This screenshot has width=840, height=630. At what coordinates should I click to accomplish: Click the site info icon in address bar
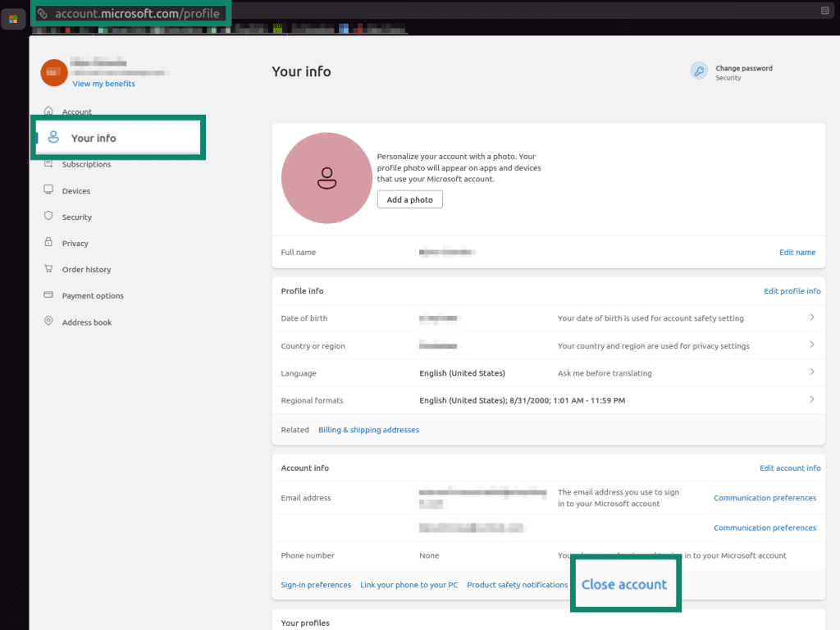[x=43, y=13]
